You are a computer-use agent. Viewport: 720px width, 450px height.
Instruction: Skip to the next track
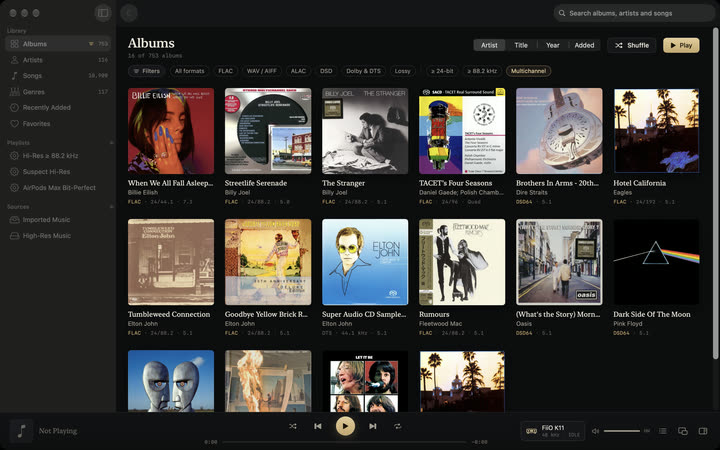tap(372, 426)
